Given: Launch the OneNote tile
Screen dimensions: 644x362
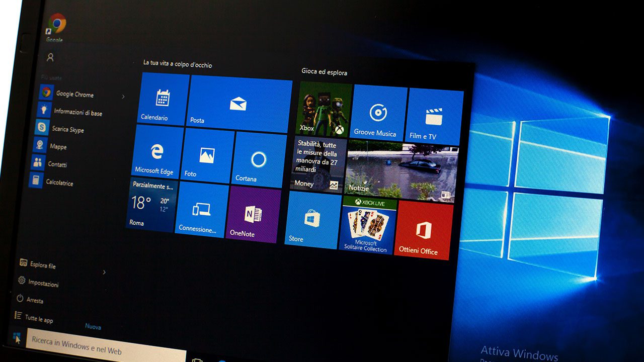Looking at the screenshot, I should [253, 215].
